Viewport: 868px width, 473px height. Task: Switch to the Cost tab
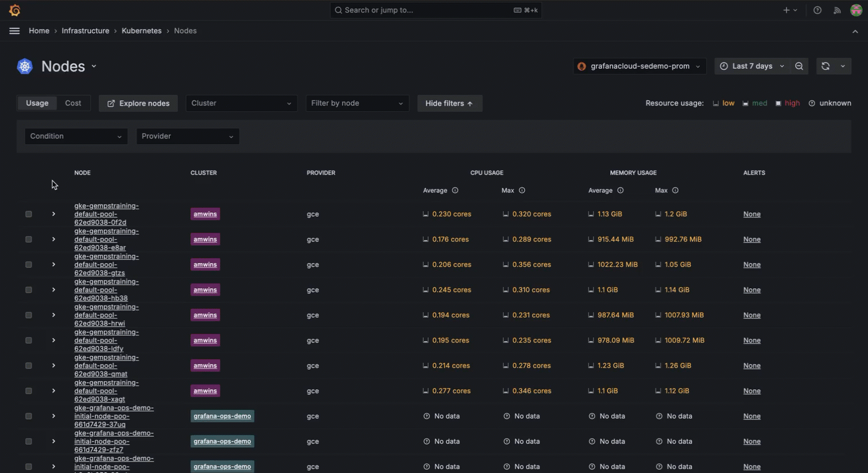73,103
